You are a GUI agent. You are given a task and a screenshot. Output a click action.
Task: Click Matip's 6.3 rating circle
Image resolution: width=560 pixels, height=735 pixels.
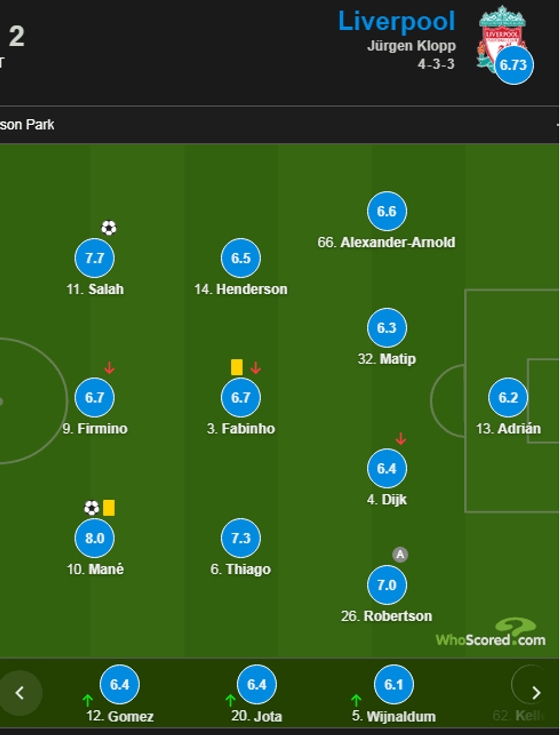pyautogui.click(x=387, y=328)
